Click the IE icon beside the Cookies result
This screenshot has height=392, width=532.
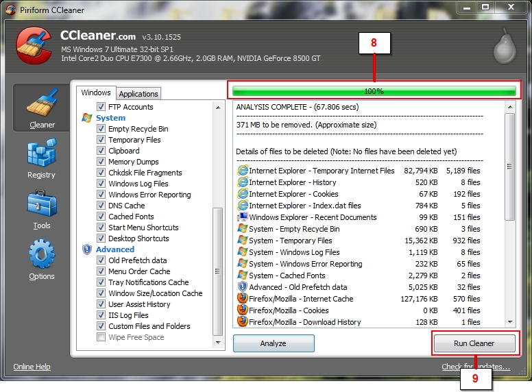click(x=242, y=194)
